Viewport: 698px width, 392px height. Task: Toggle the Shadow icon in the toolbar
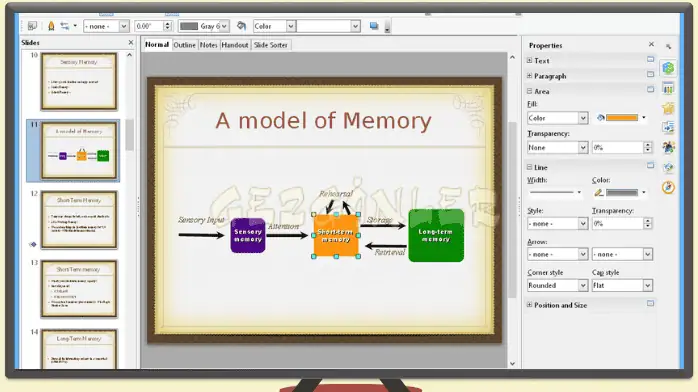[x=374, y=26]
